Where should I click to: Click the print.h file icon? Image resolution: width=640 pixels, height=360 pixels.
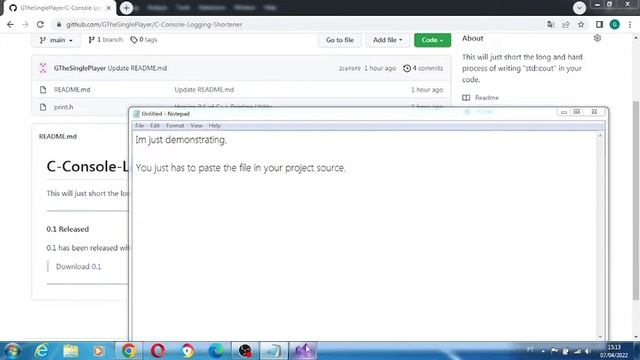(43, 107)
